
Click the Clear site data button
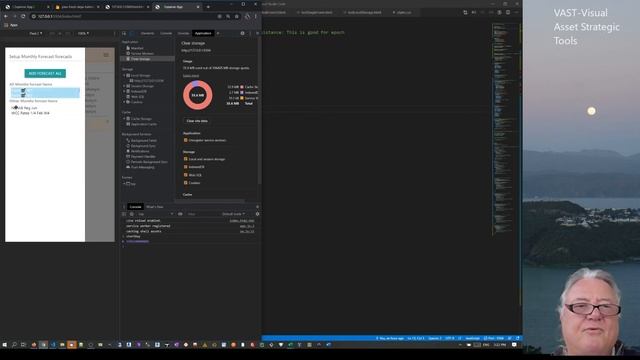(197, 121)
